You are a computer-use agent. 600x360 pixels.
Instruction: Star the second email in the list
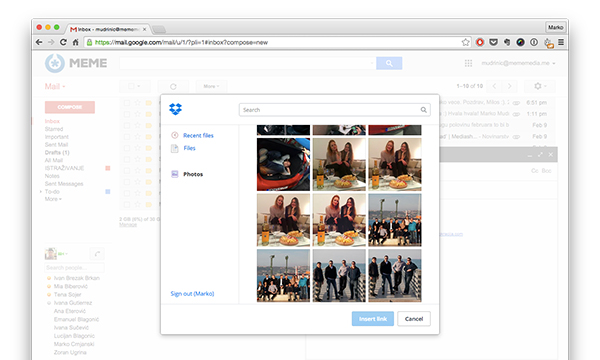click(137, 114)
